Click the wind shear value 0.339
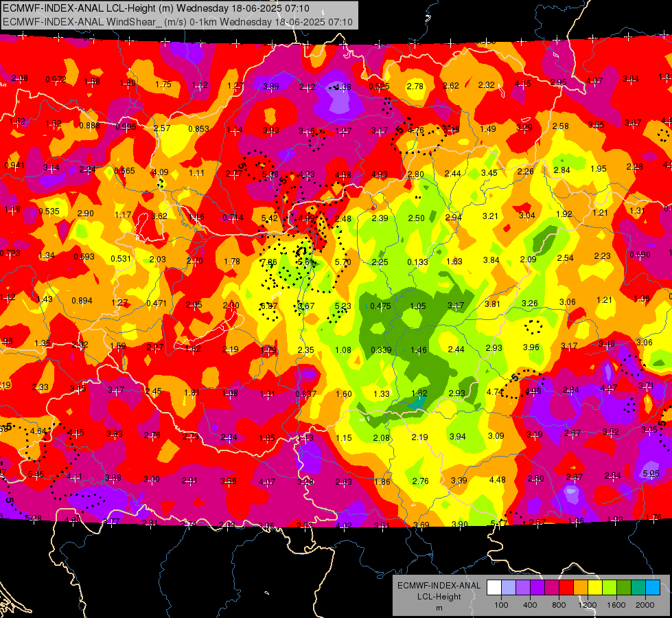672x618 pixels. (x=381, y=350)
